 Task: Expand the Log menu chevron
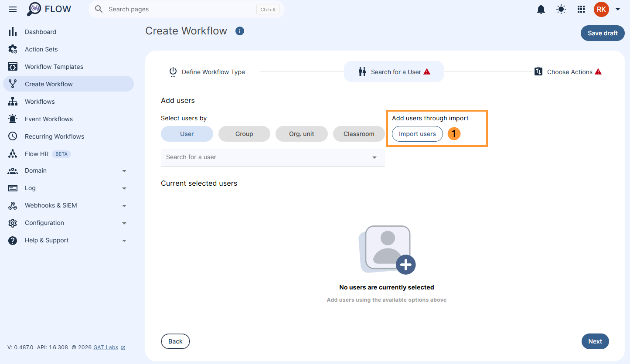tap(124, 188)
